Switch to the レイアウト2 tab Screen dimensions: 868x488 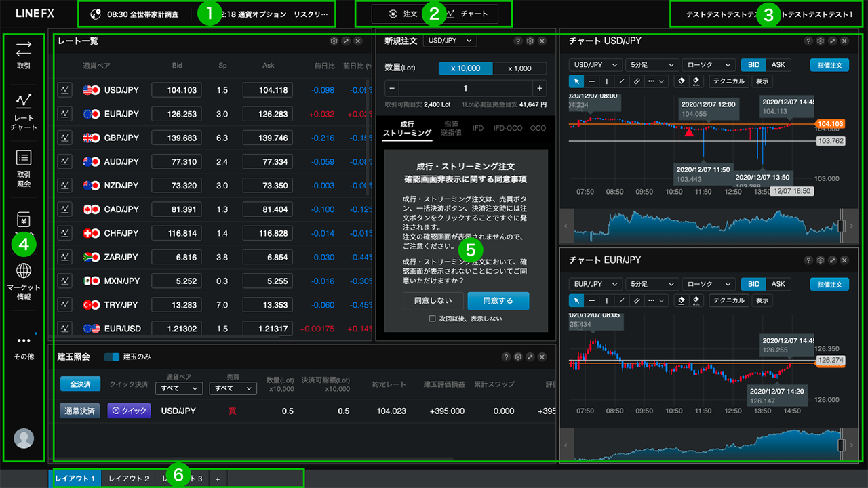[128, 477]
